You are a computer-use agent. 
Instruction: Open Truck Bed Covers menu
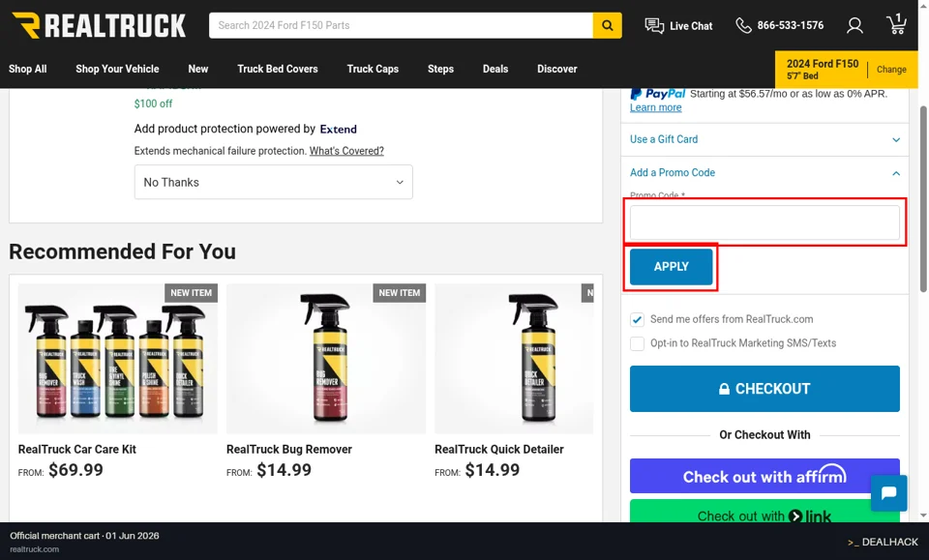pos(278,69)
